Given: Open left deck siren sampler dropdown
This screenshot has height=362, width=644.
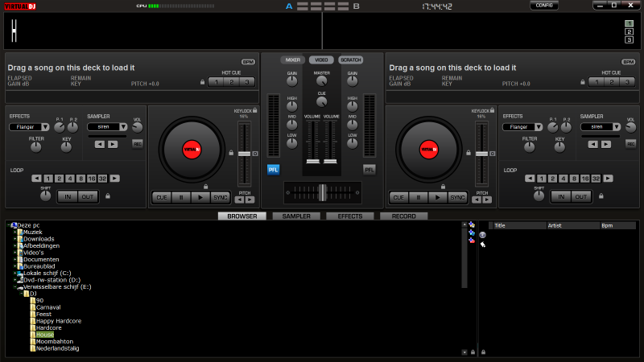Looking at the screenshot, I should pos(123,127).
